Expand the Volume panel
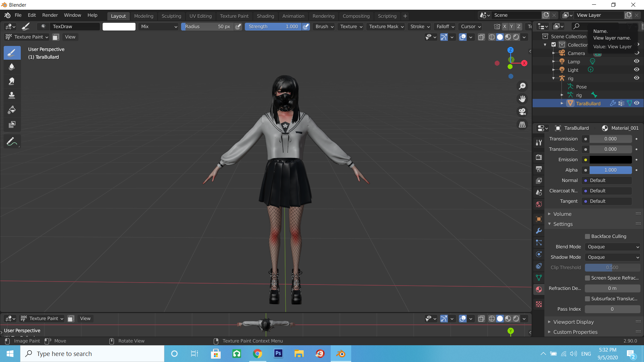 tap(562, 214)
